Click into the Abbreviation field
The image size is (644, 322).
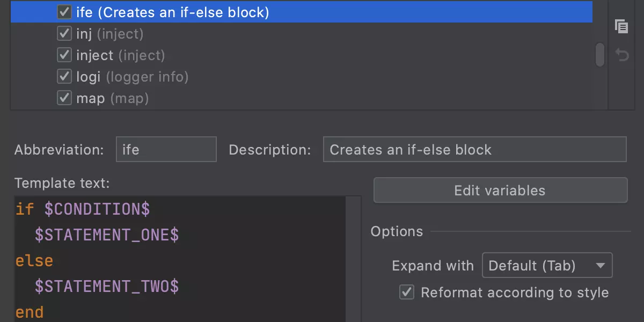coord(166,149)
